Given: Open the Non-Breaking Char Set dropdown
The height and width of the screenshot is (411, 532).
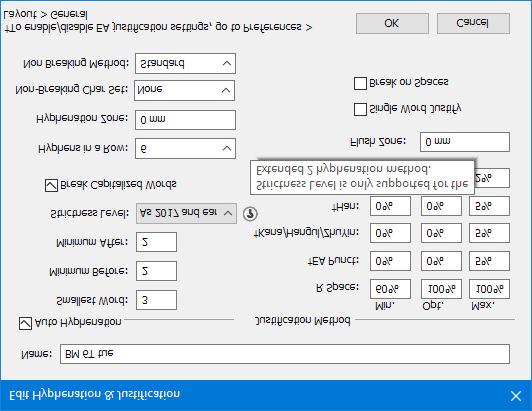Looking at the screenshot, I should click(185, 91).
